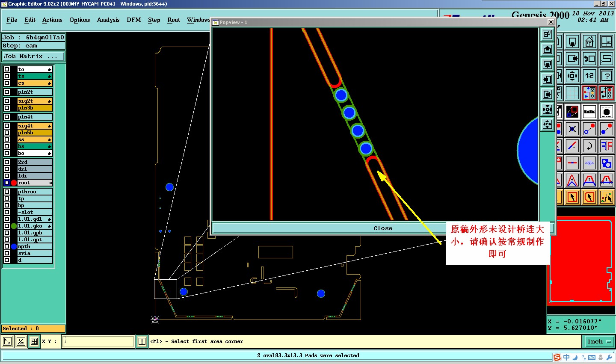
Task: Select the 'ldi' layer name
Action: tap(35, 176)
